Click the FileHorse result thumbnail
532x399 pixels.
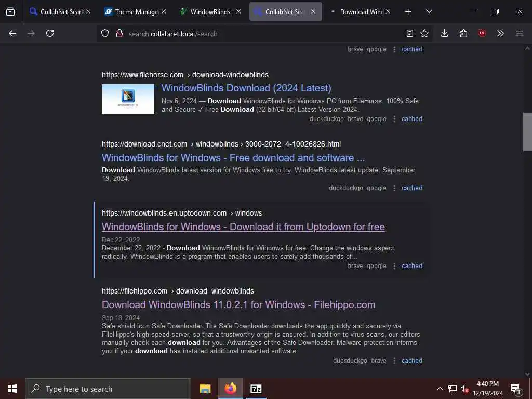[128, 99]
